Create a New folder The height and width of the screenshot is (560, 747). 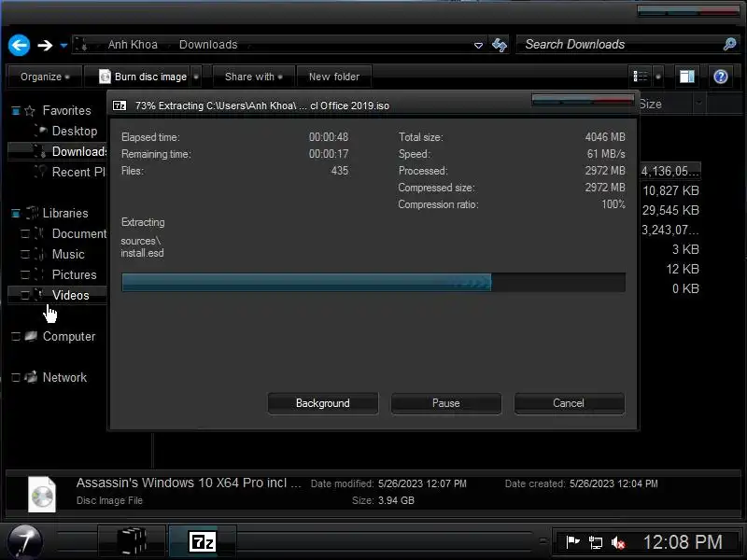tap(334, 77)
